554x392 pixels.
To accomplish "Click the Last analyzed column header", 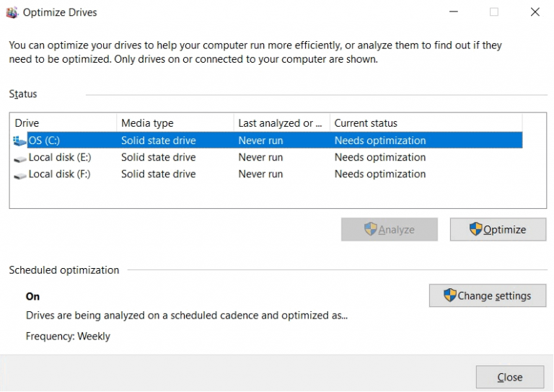I will click(281, 123).
